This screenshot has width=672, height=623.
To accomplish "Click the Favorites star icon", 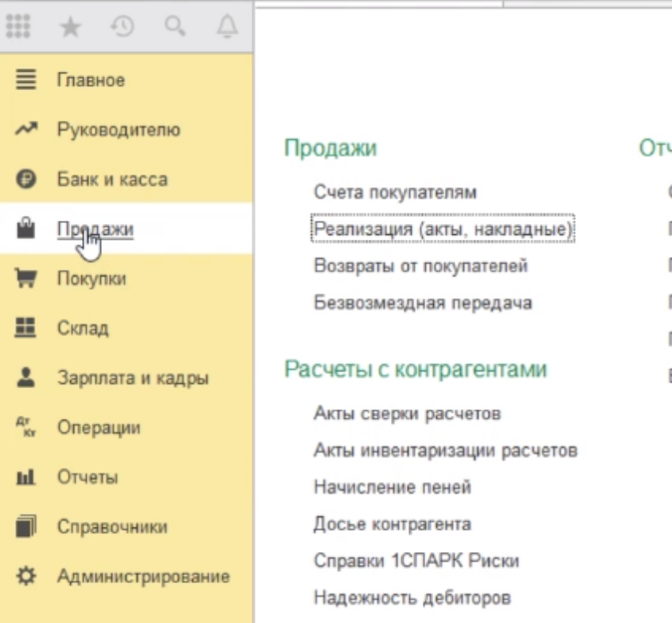I will point(71,27).
